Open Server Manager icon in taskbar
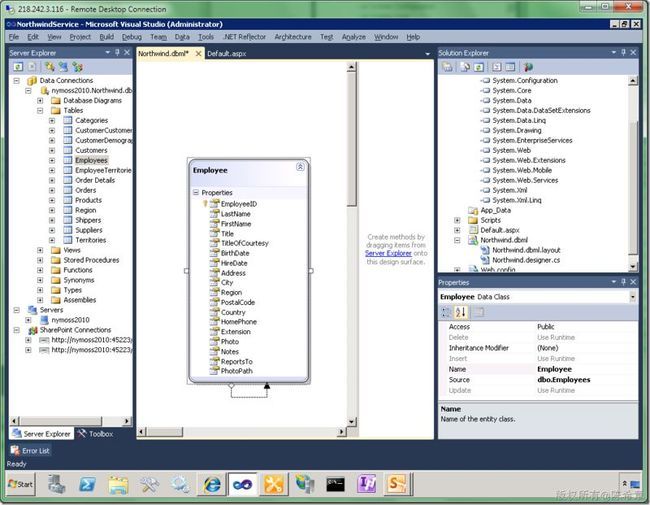Screen dimensions: 650x505 tap(56, 484)
